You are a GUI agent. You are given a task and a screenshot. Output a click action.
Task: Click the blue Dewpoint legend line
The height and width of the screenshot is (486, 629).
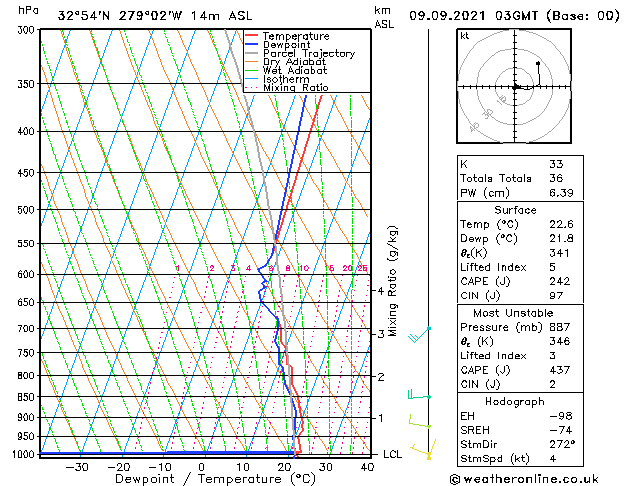[x=252, y=45]
